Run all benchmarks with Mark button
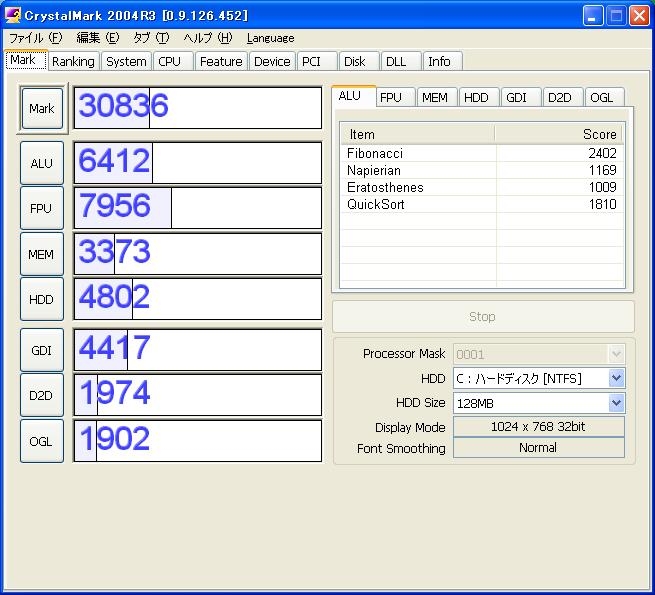 [42, 108]
